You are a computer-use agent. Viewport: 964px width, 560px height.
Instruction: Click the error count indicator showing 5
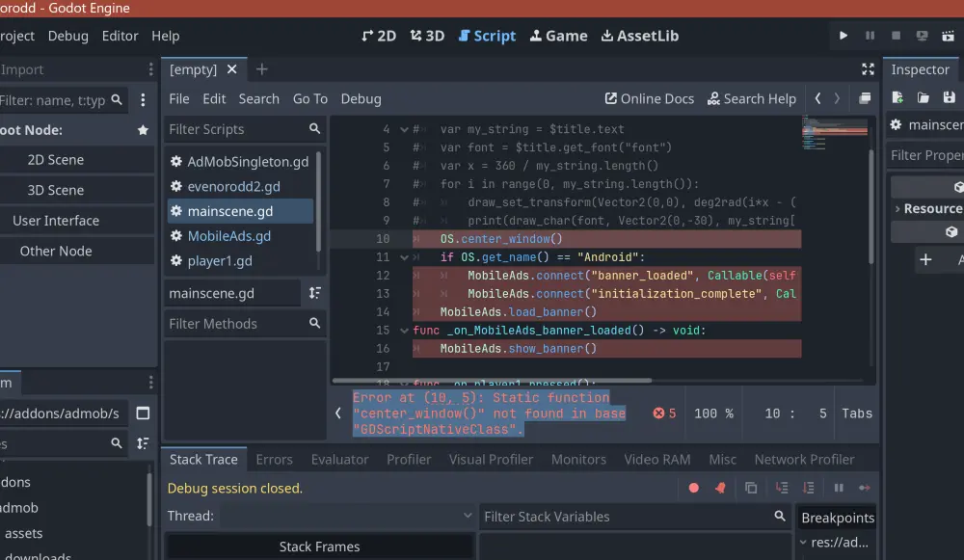click(664, 413)
